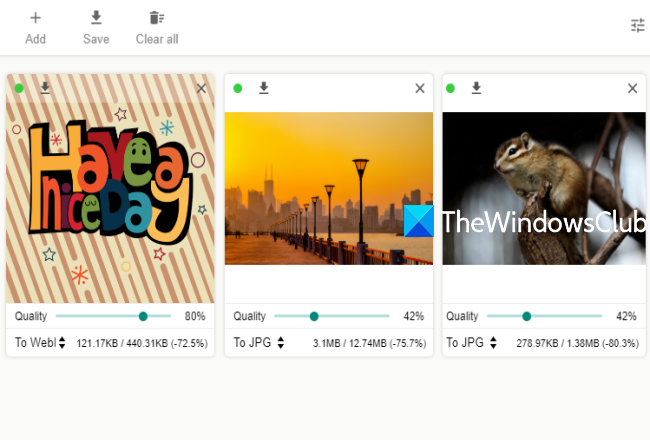Viewport: 650px width, 440px height.
Task: Remove the sunset city boardwalk card
Action: point(420,88)
